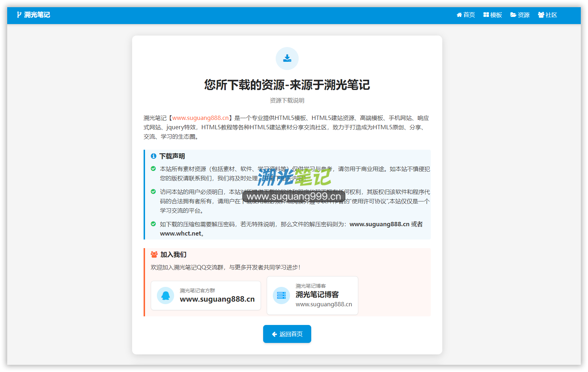This screenshot has height=372, width=588.
Task: Follow the orange www.suguang888.cn link
Action: (x=200, y=118)
